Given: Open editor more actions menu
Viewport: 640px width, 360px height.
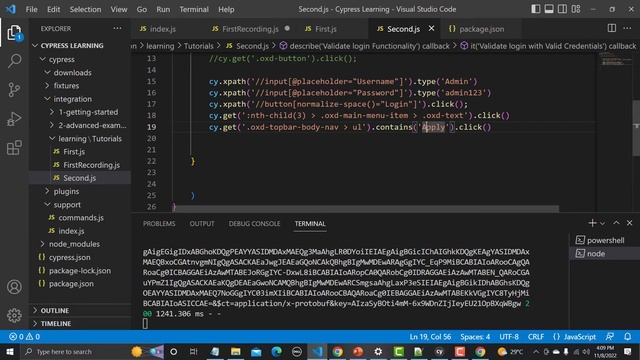Looking at the screenshot, I should tap(627, 28).
